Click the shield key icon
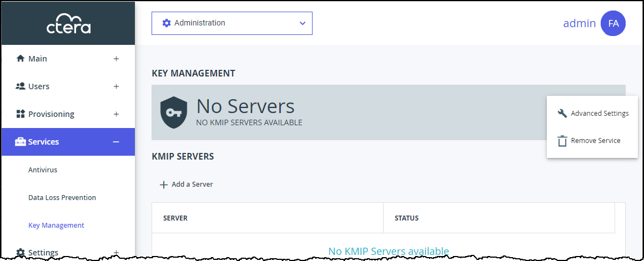Image resolution: width=644 pixels, height=261 pixels. pos(174,112)
